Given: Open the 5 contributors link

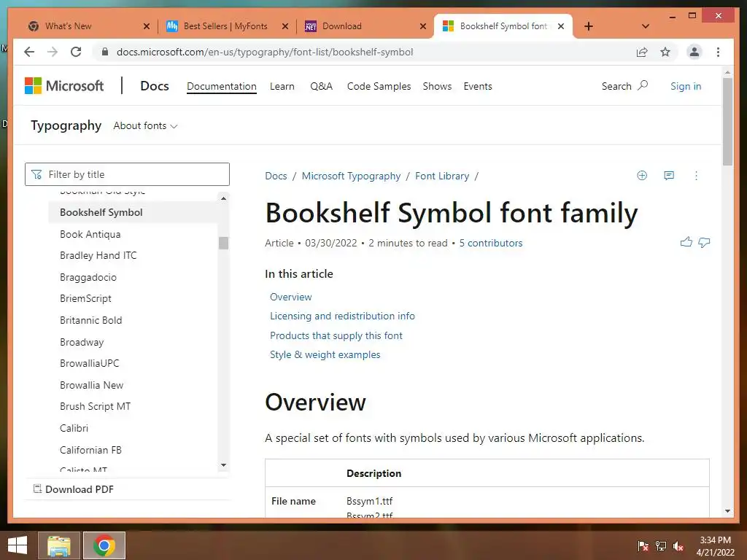Looking at the screenshot, I should (x=491, y=243).
